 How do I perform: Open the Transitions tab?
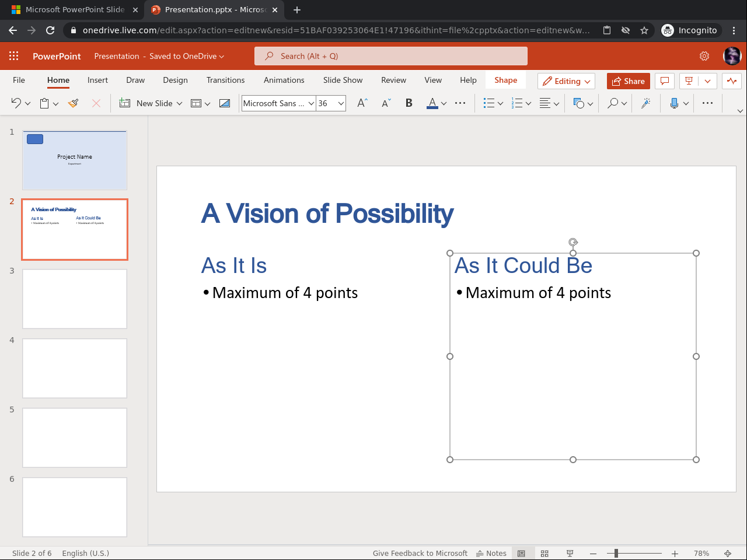(x=225, y=80)
